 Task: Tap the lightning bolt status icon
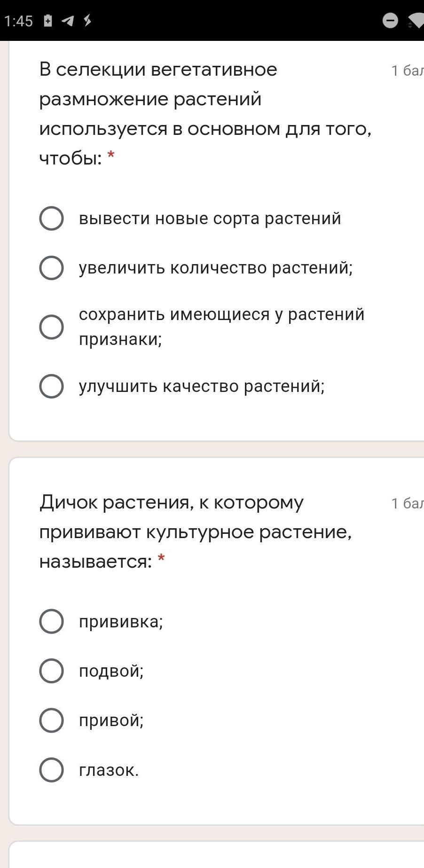tap(87, 21)
